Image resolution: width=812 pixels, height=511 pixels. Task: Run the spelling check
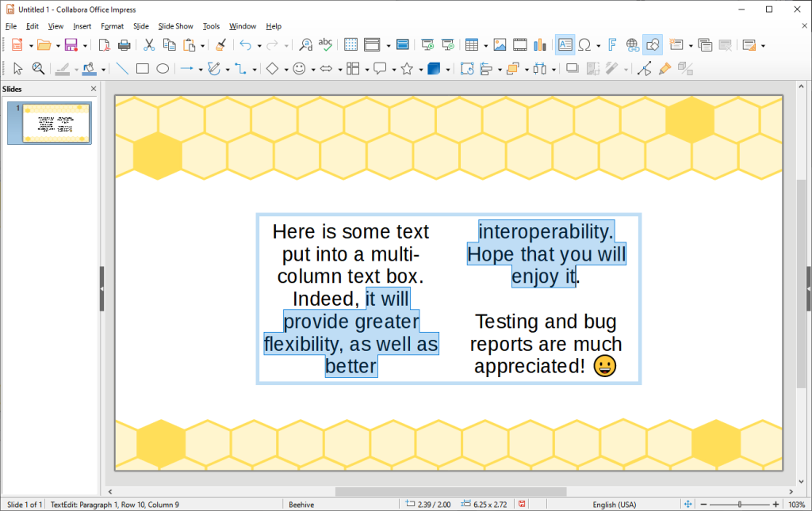click(x=325, y=44)
